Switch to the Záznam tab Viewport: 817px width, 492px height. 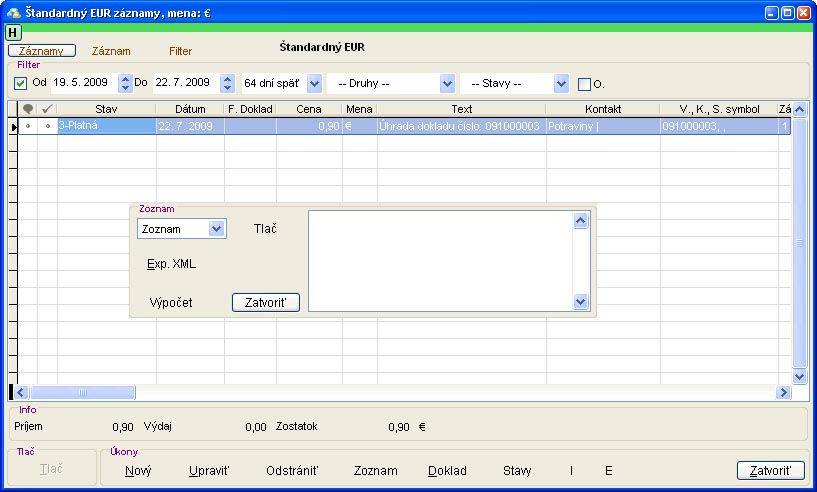(x=111, y=50)
